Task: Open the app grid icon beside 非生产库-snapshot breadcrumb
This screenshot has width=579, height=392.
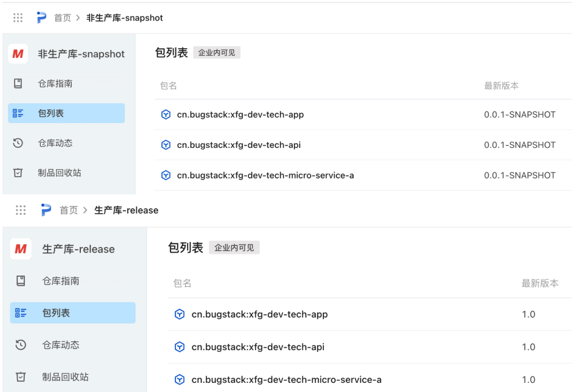Action: [18, 18]
